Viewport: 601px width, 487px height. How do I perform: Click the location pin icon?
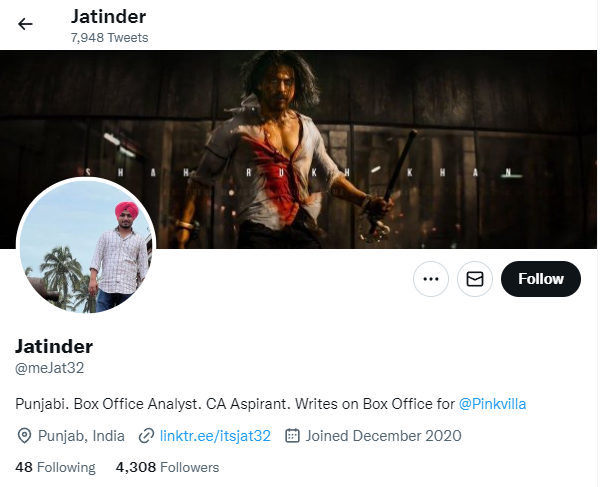25,436
